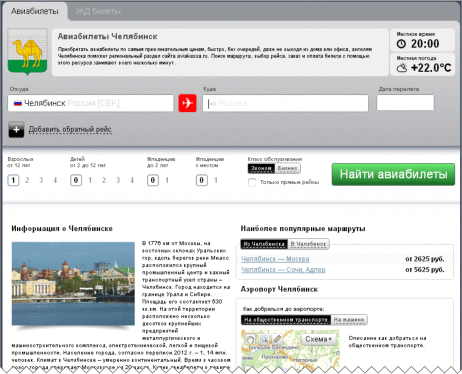The width and height of the screenshot is (462, 374).
Task: Choose Эконом service class
Action: pos(261,168)
